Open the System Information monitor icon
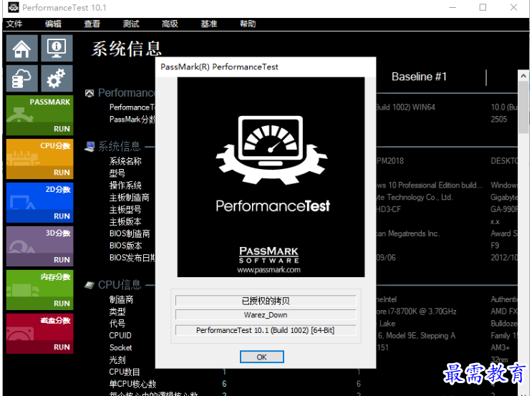532x396 pixels. click(57, 48)
